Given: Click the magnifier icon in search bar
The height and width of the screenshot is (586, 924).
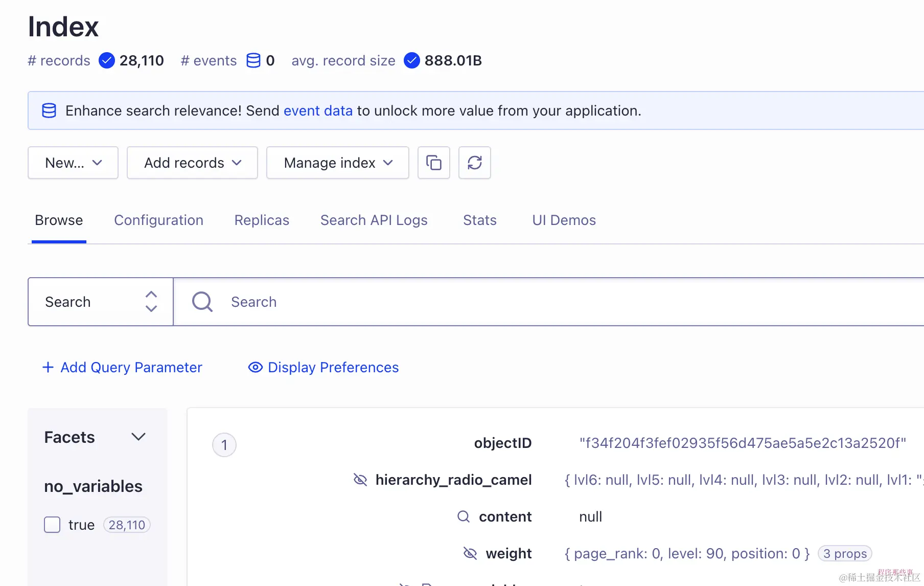Looking at the screenshot, I should click(202, 302).
